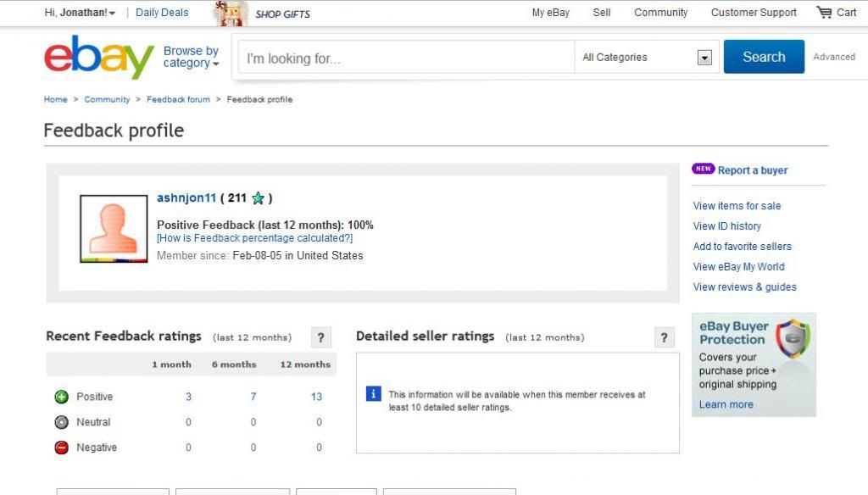
Task: Go to Community breadcrumb link
Action: coord(107,100)
